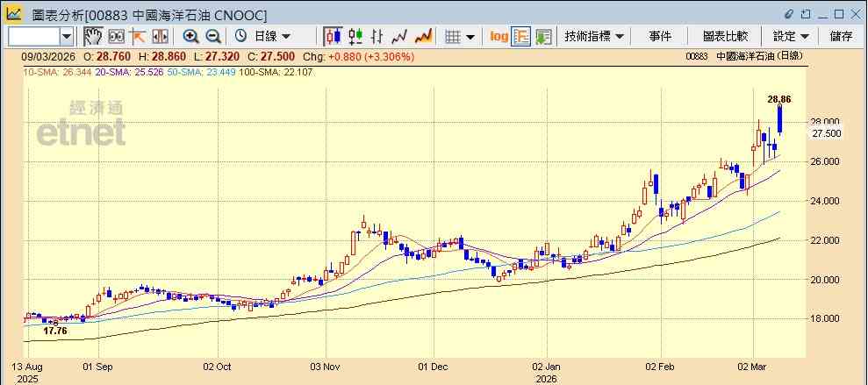Click the 01 Sep date axis label
The image size is (868, 385).
[99, 367]
